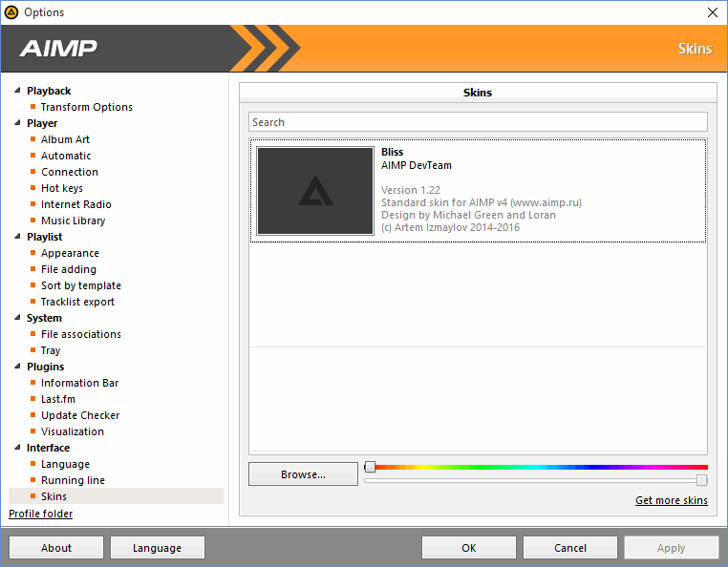
Task: Click the AIMP logo in the header
Action: (58, 49)
